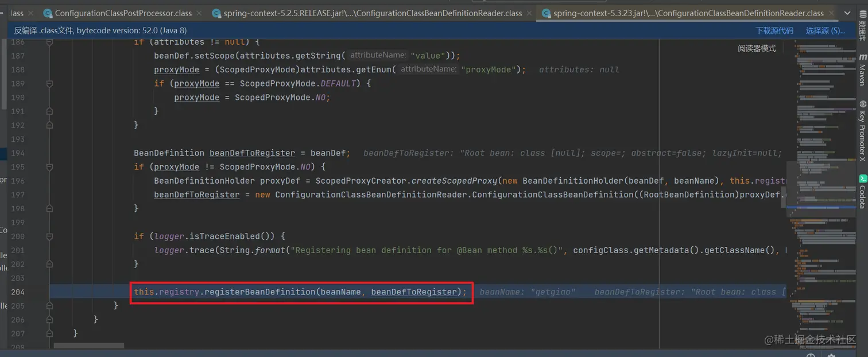Screen dimensions: 868x357
Task: Click line number 194 in gutter
Action: pos(18,153)
